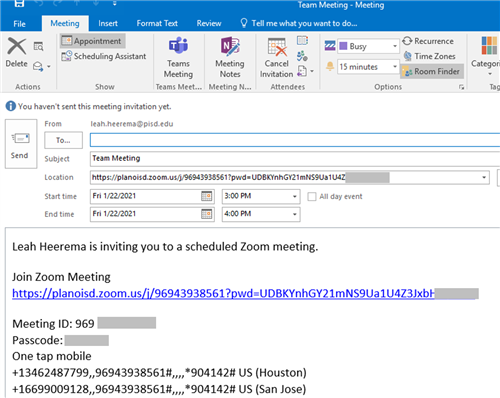
Task: Add a Teams Meeting
Action: point(178,57)
